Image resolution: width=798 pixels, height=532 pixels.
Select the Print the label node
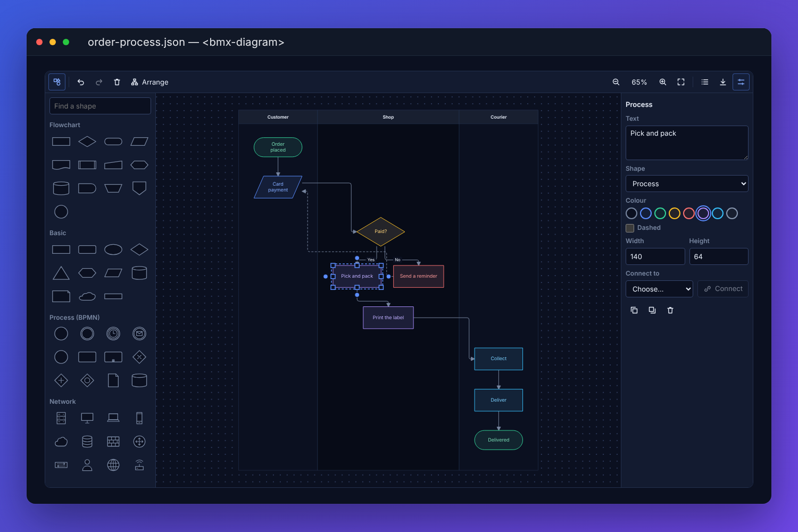pyautogui.click(x=388, y=318)
